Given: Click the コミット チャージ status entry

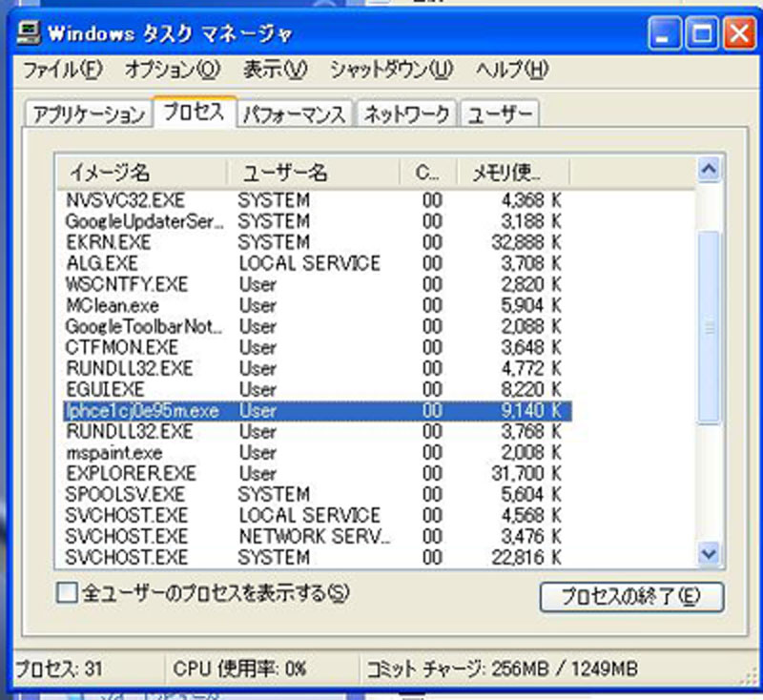Looking at the screenshot, I should point(503,669).
